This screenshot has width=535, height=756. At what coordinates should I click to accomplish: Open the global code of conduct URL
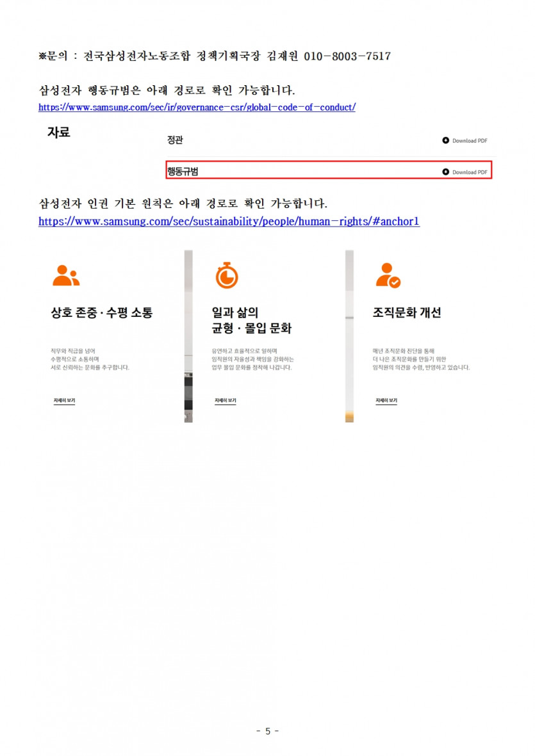point(197,107)
